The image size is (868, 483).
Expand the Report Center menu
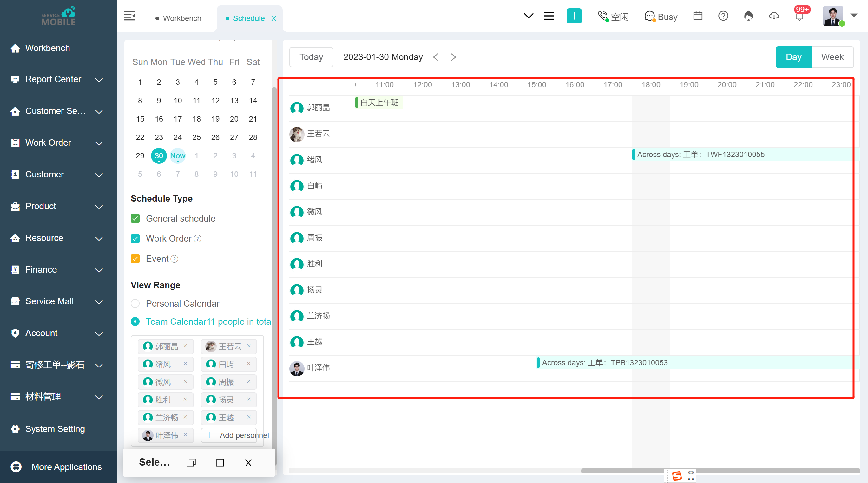[58, 80]
